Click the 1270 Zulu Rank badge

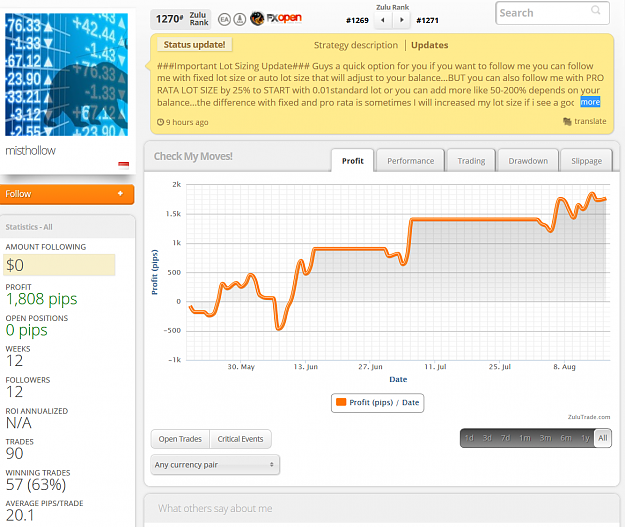181,19
